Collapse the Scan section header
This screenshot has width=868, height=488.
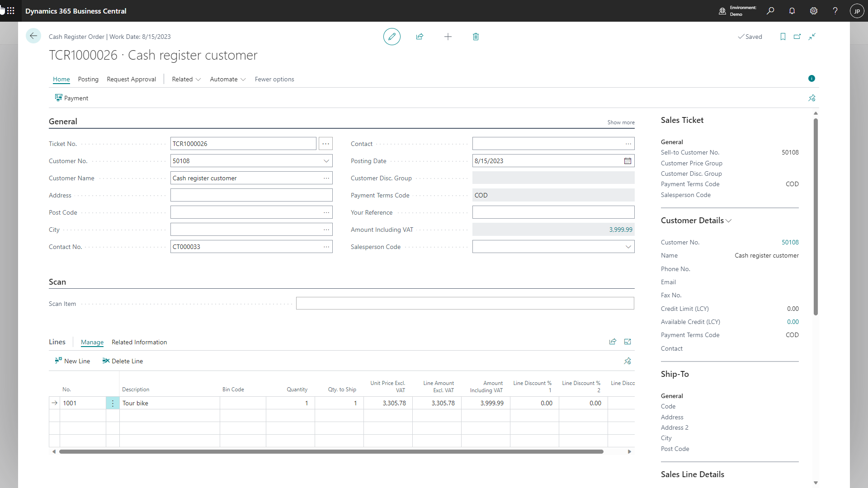coord(57,282)
